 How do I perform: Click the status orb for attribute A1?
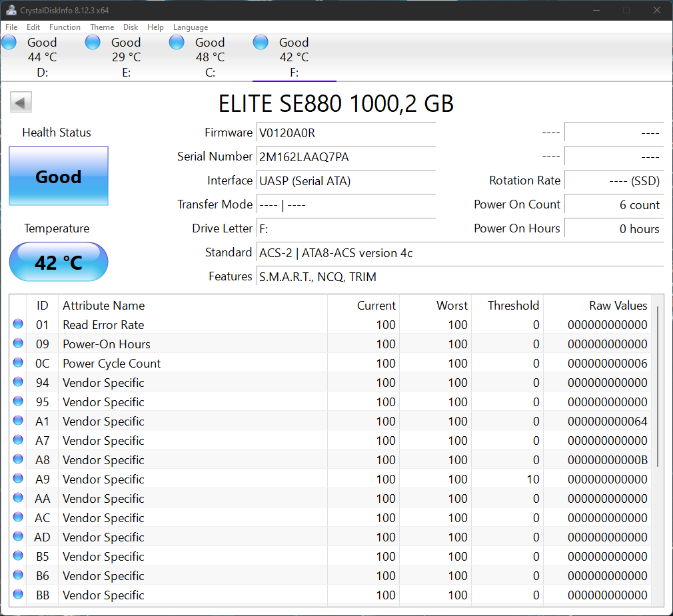(x=18, y=420)
